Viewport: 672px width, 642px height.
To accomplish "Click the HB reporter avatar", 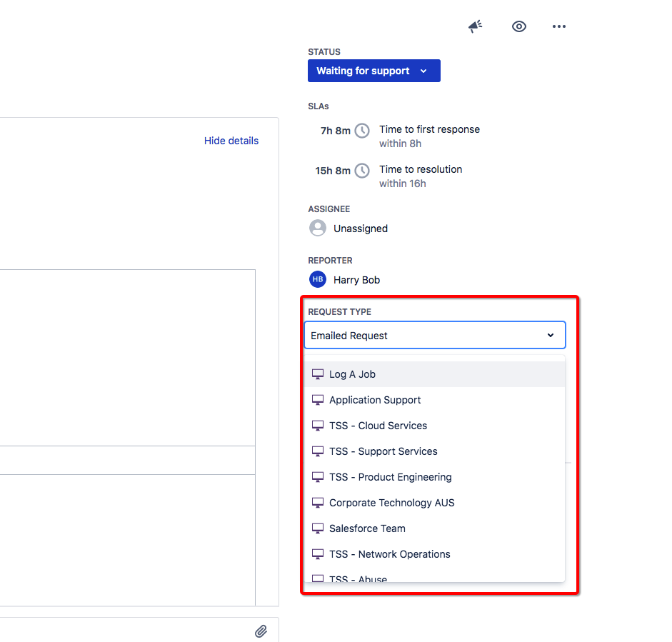I will click(318, 279).
